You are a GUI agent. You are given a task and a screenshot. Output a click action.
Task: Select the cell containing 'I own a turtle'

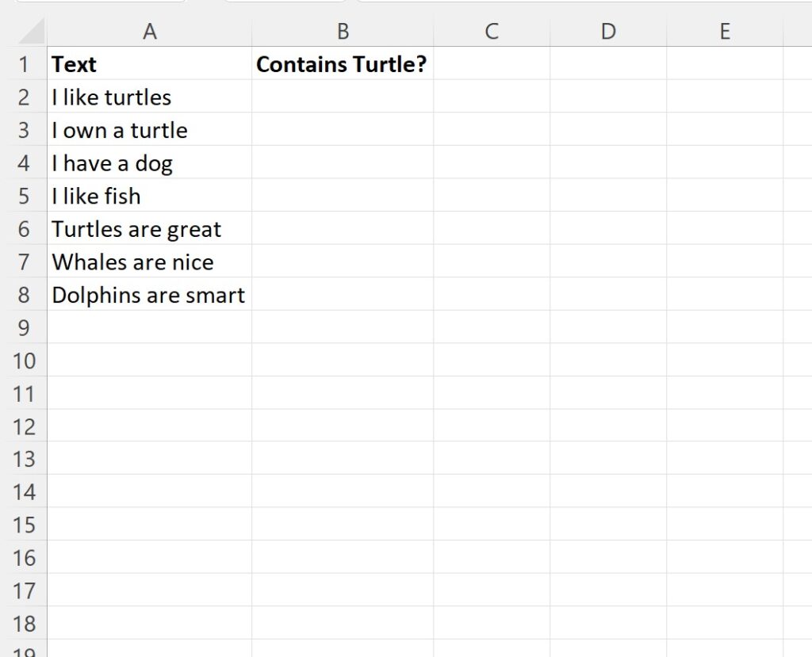149,130
